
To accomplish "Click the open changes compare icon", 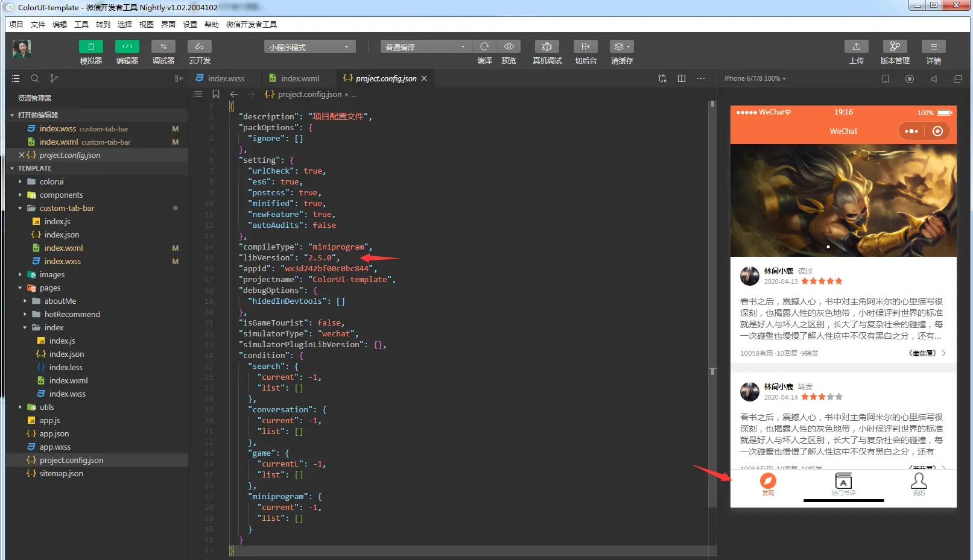I will (662, 78).
